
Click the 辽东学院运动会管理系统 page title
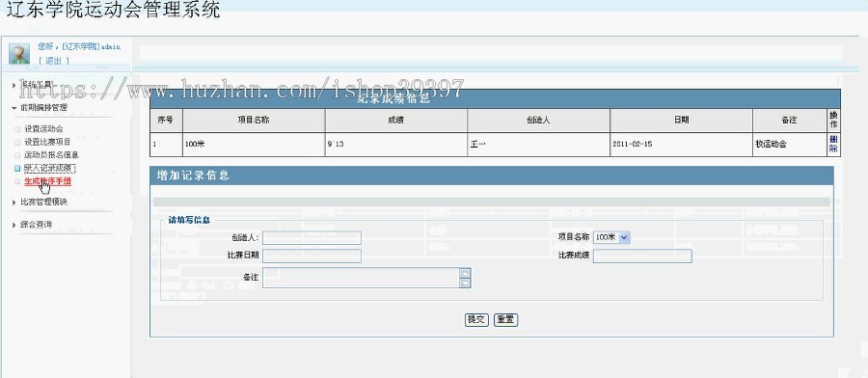pos(114,10)
